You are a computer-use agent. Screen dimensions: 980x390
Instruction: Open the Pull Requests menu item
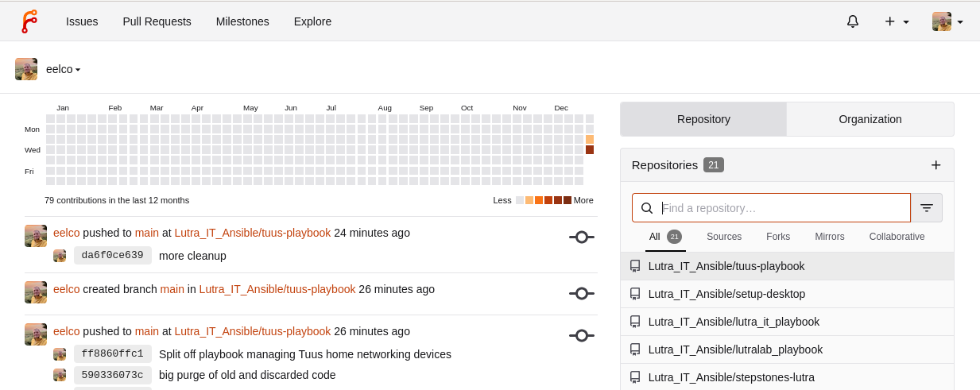(x=157, y=21)
